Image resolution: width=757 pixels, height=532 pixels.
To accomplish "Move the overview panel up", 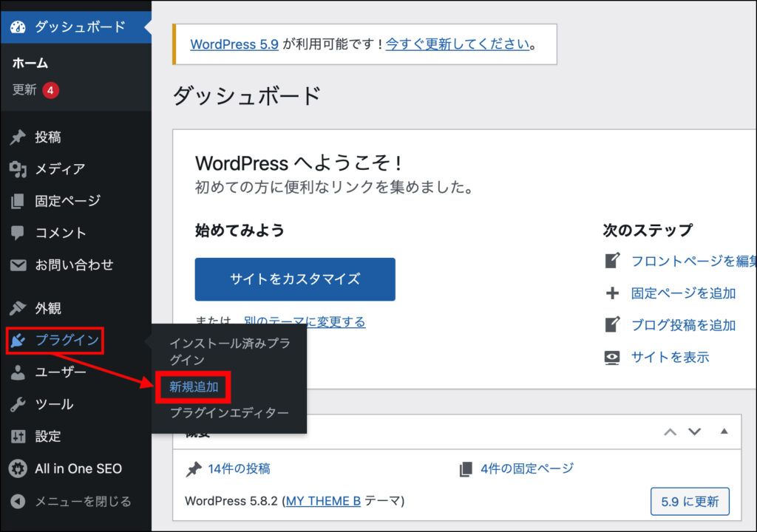I will click(x=670, y=432).
